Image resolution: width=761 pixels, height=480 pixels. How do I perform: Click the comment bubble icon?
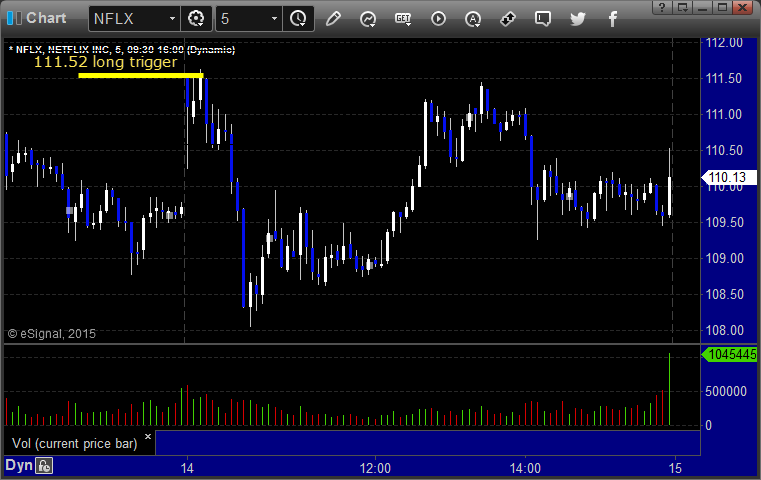[543, 19]
